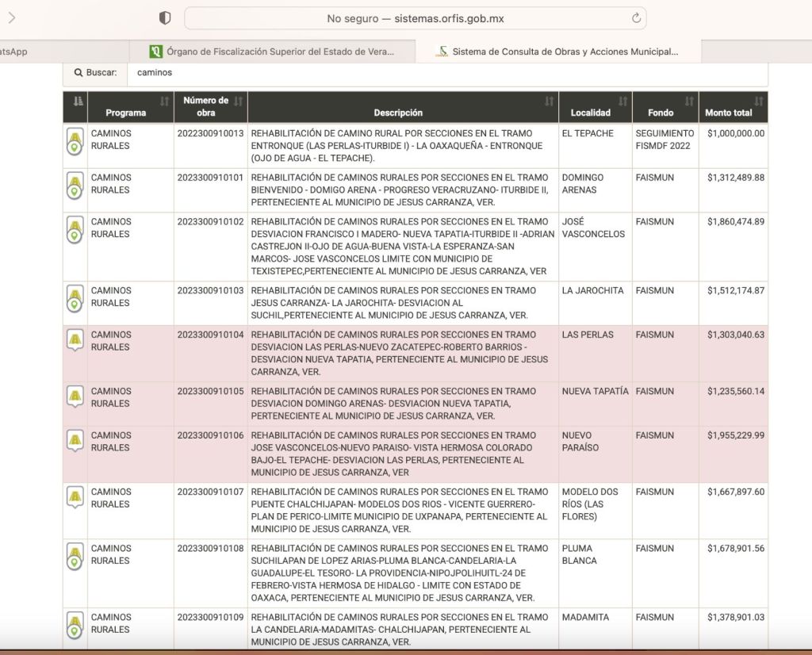Click the Buscar field containing "caminos"
This screenshot has width=812, height=655.
(444, 72)
